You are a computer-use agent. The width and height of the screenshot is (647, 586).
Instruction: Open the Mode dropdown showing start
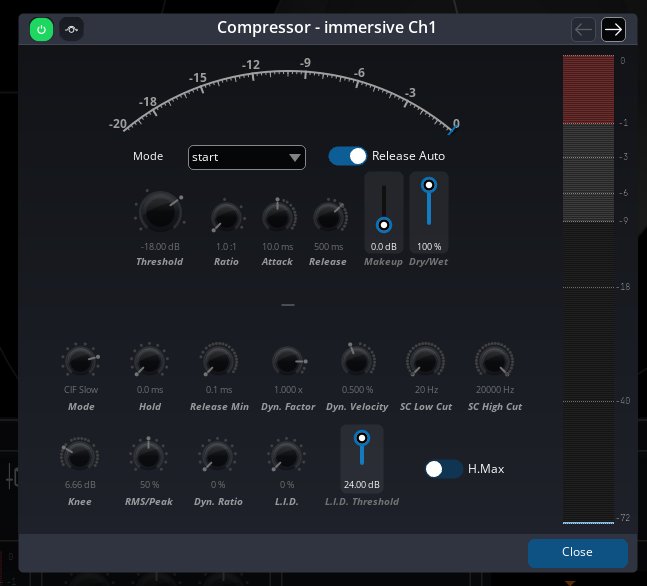pyautogui.click(x=247, y=157)
